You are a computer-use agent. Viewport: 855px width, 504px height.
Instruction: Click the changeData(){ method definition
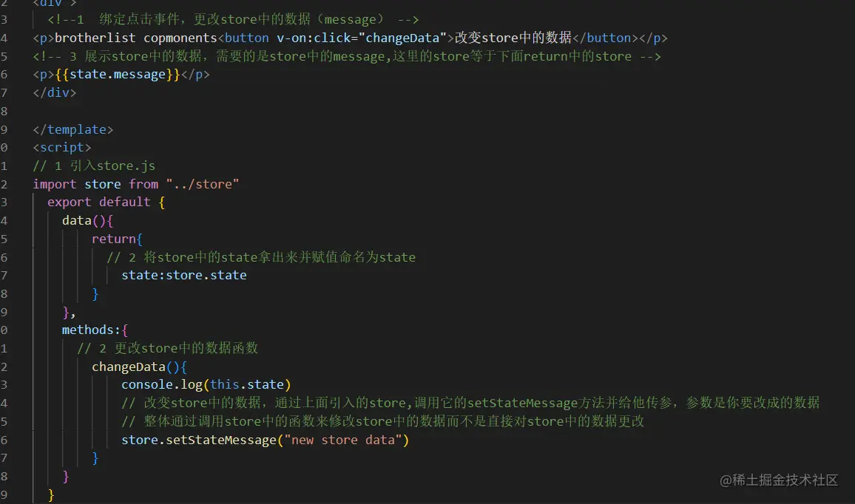(139, 367)
